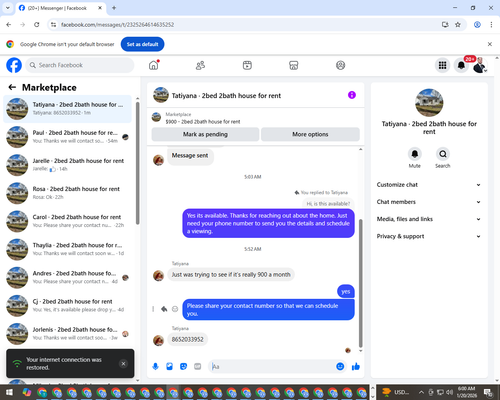This screenshot has width=500, height=400.
Task: Choose a sticker icon in composer
Action: [x=183, y=367]
